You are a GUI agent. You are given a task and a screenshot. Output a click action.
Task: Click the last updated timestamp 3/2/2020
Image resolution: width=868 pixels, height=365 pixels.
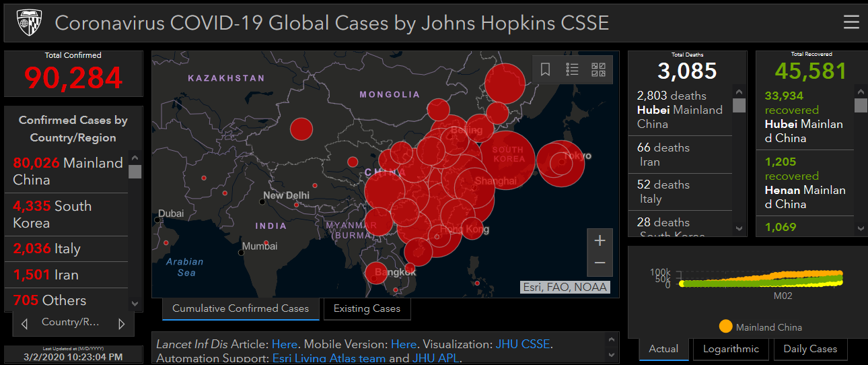pos(73,357)
